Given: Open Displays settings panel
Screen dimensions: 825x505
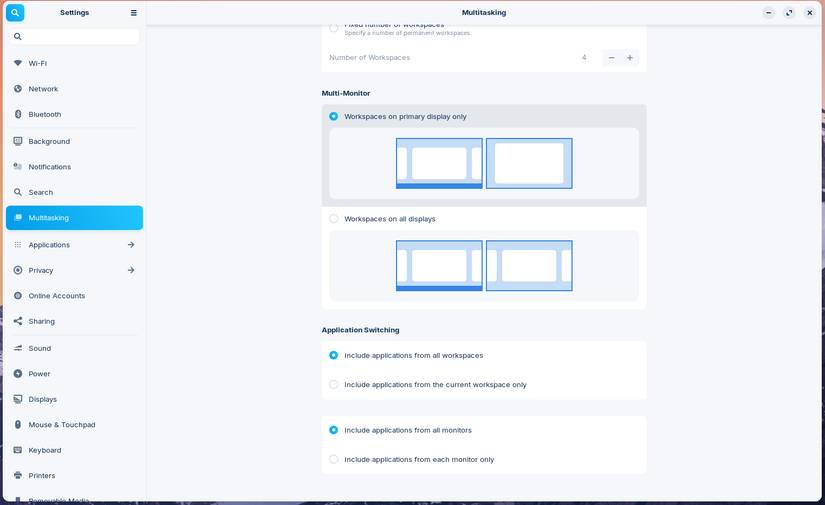Looking at the screenshot, I should point(74,399).
